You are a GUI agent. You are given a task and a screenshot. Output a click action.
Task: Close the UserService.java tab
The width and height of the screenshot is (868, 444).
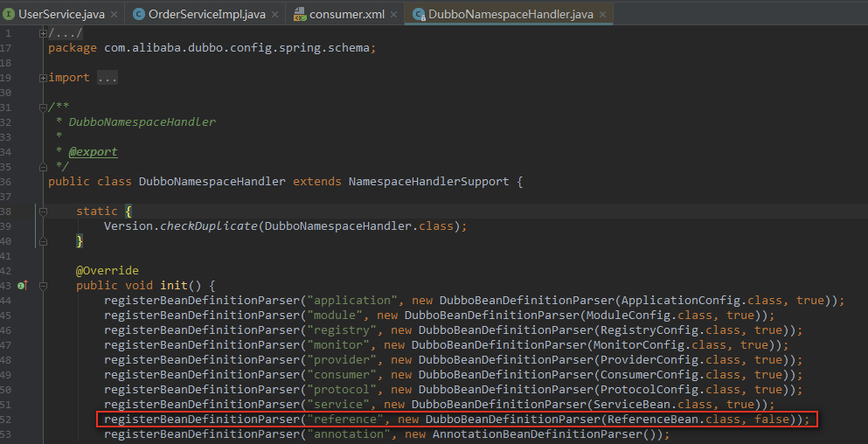click(x=114, y=15)
